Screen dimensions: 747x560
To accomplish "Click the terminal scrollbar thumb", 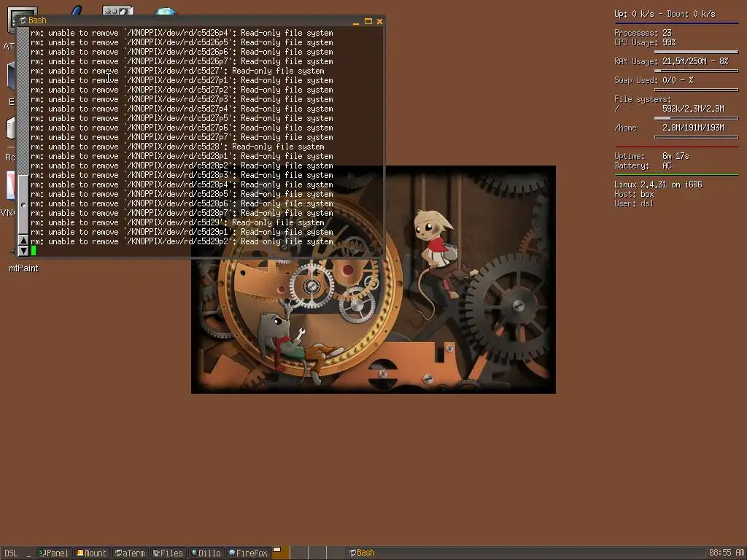I will [x=23, y=205].
